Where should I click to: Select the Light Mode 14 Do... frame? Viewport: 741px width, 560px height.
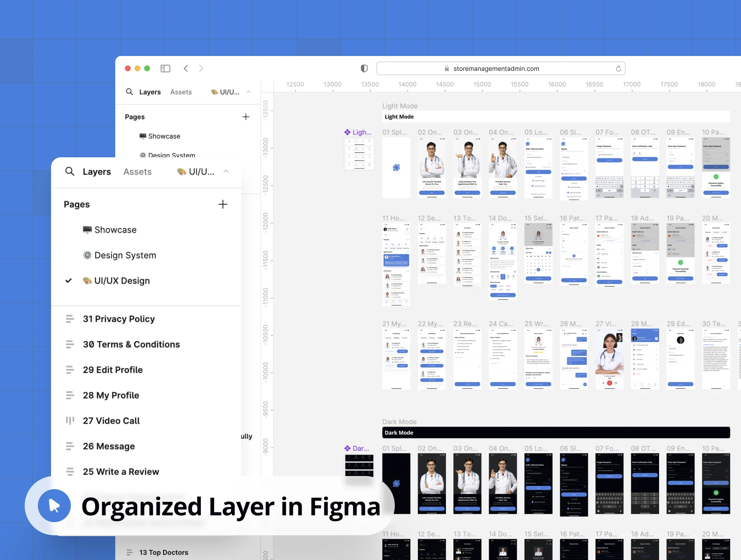coord(503,261)
